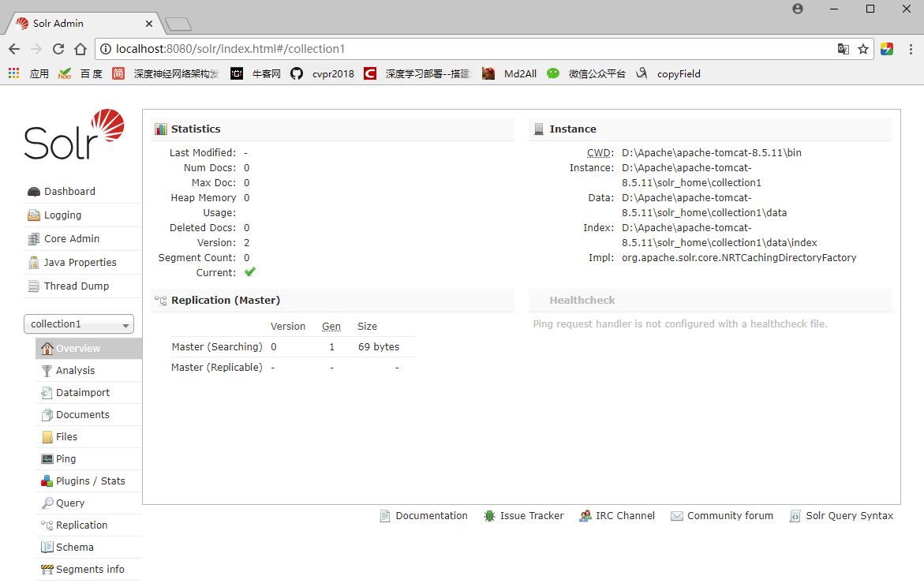Click the Statistics chart icon

pos(161,129)
